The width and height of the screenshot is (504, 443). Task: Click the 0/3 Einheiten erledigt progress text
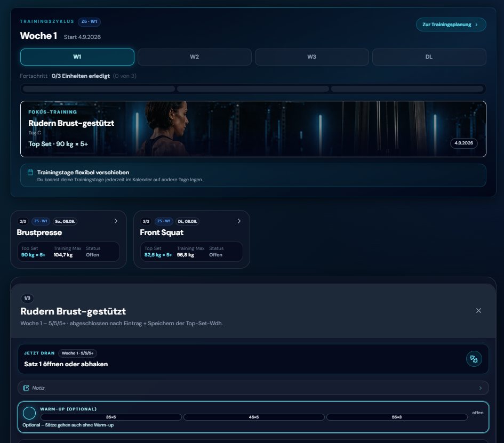point(81,76)
